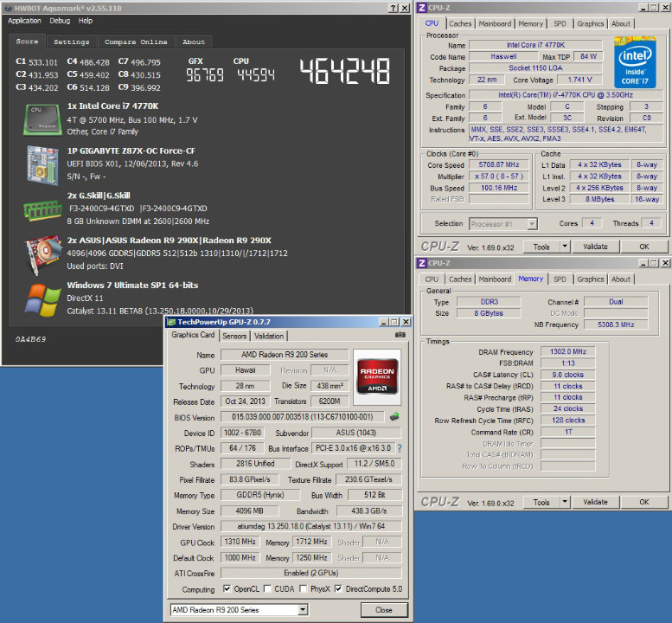The height and width of the screenshot is (623, 672).
Task: Switch to Mainboard tab in top CPU-Z
Action: point(495,23)
